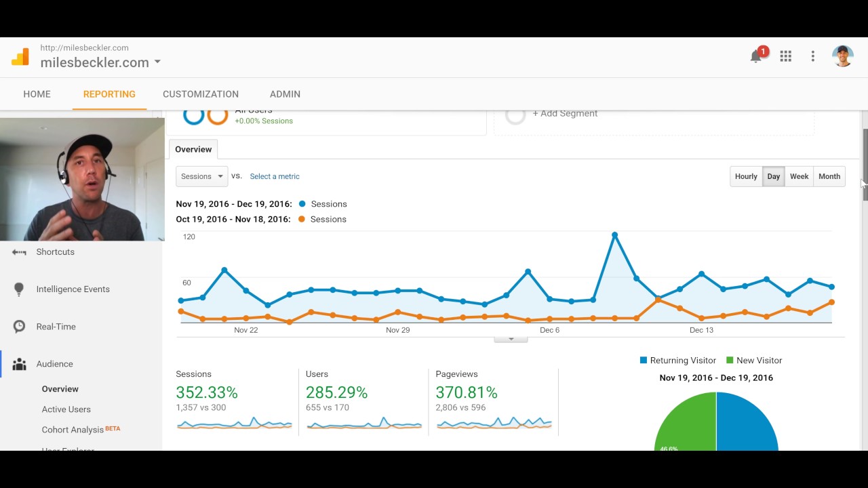Select the Overview chart tab
The height and width of the screenshot is (488, 868).
[193, 149]
